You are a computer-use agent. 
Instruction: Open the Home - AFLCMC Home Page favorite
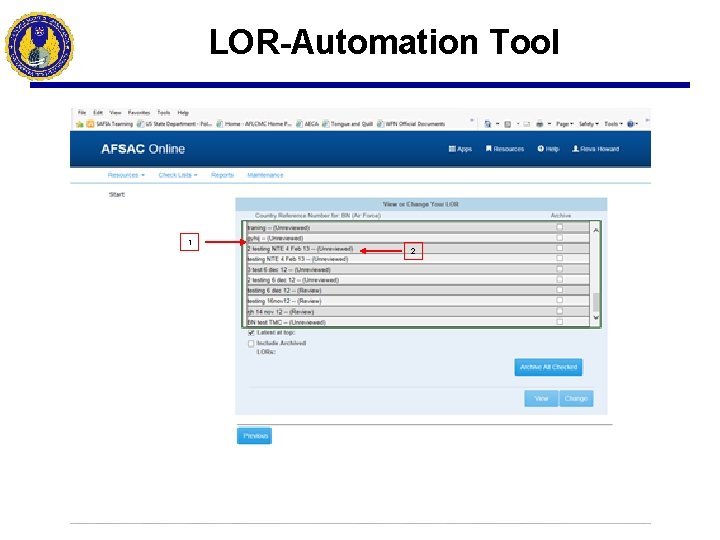pyautogui.click(x=254, y=124)
